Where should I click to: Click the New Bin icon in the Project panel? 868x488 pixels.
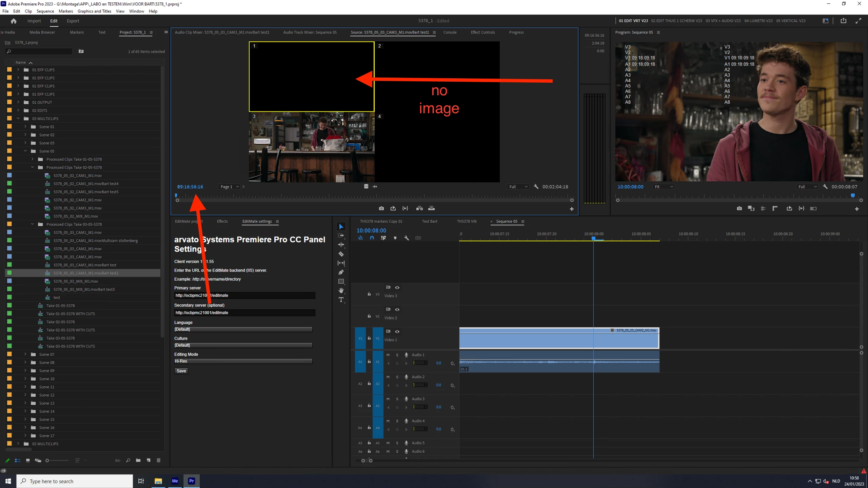[x=138, y=460]
